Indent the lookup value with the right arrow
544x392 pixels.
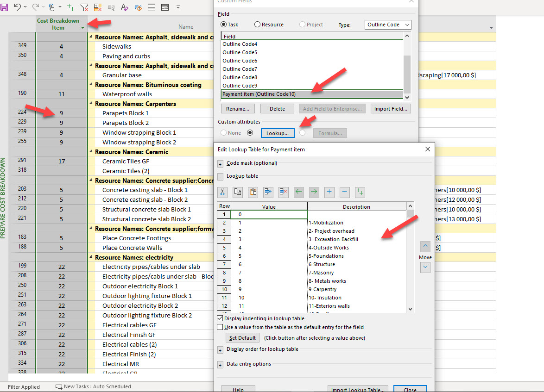tap(314, 192)
